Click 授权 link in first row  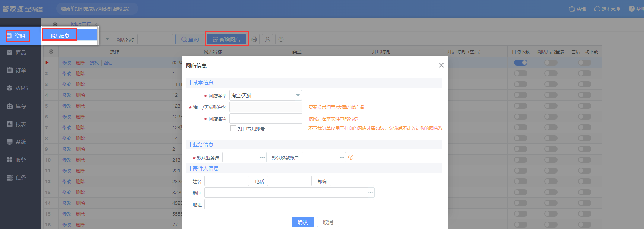pyautogui.click(x=94, y=63)
